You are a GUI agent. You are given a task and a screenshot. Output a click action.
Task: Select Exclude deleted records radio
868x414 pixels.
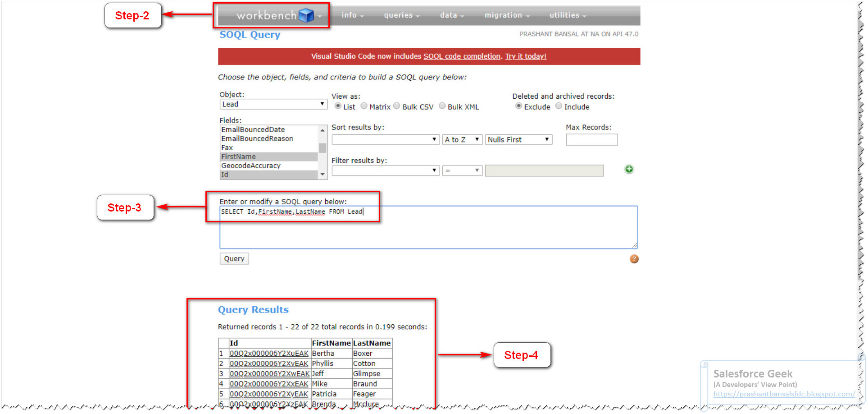point(519,106)
